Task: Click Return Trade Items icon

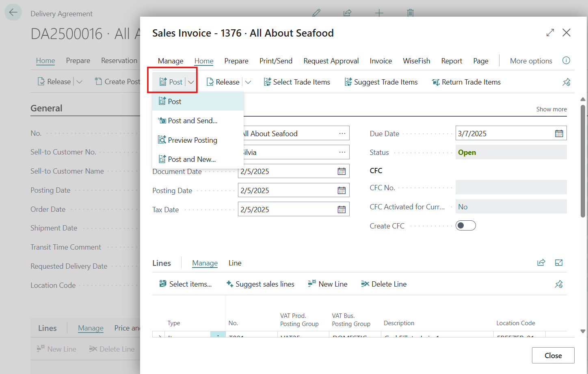Action: pos(436,82)
